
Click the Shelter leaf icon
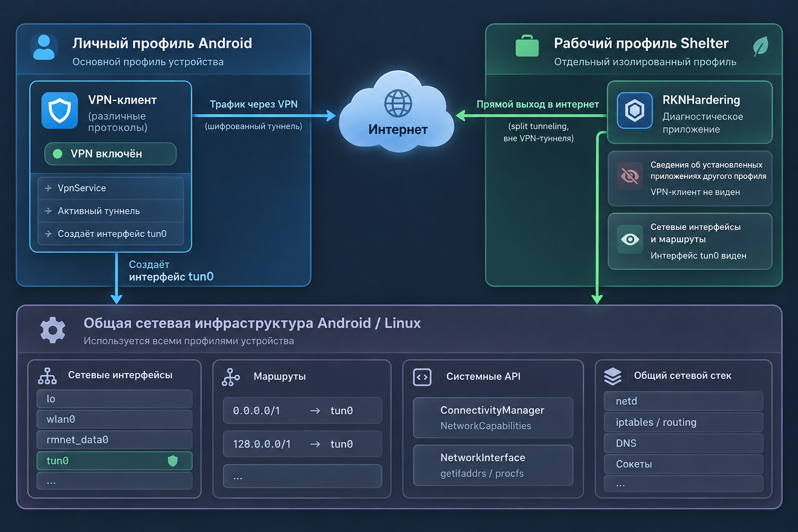point(761,46)
